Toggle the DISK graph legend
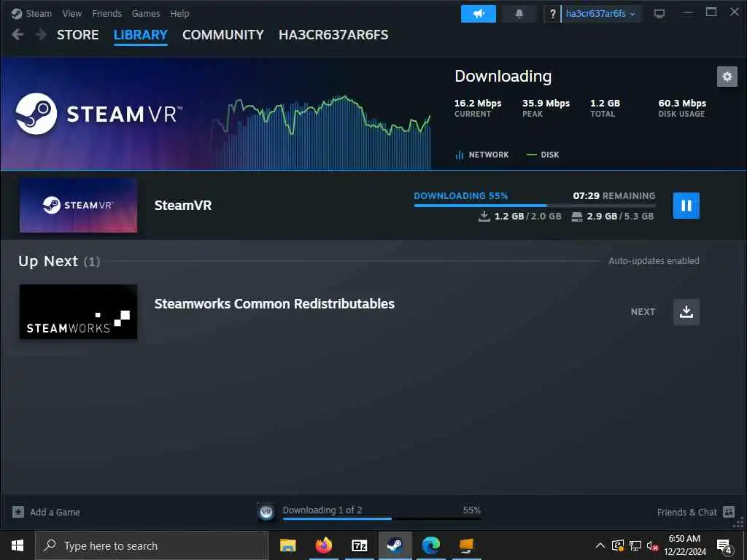 pyautogui.click(x=543, y=155)
